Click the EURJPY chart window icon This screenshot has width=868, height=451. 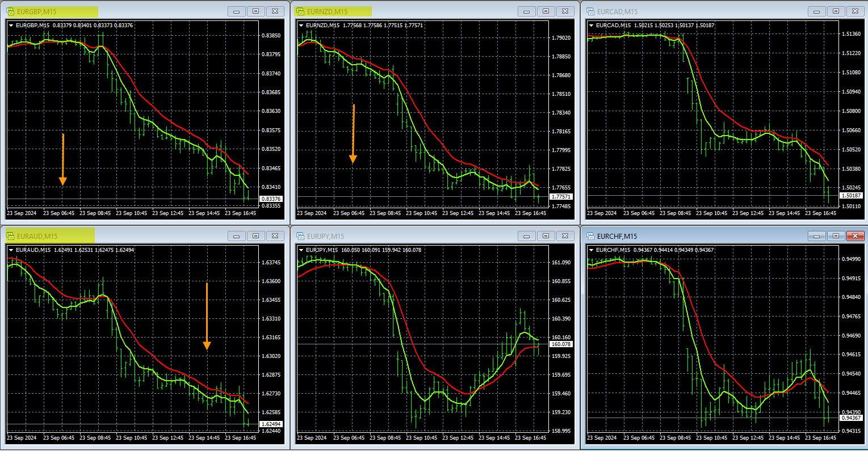[300, 236]
